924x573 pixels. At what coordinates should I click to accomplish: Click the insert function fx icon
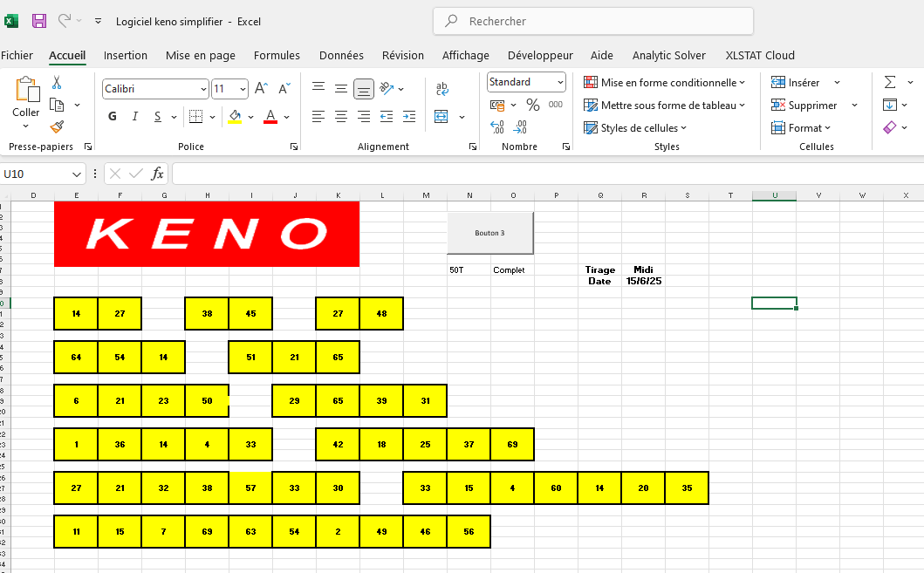pos(157,174)
